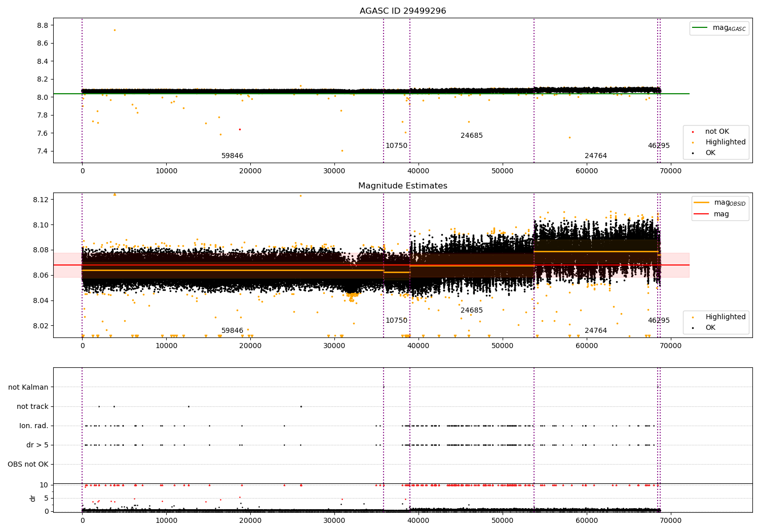Click the orange line sample beside mag OBSID

(x=702, y=203)
